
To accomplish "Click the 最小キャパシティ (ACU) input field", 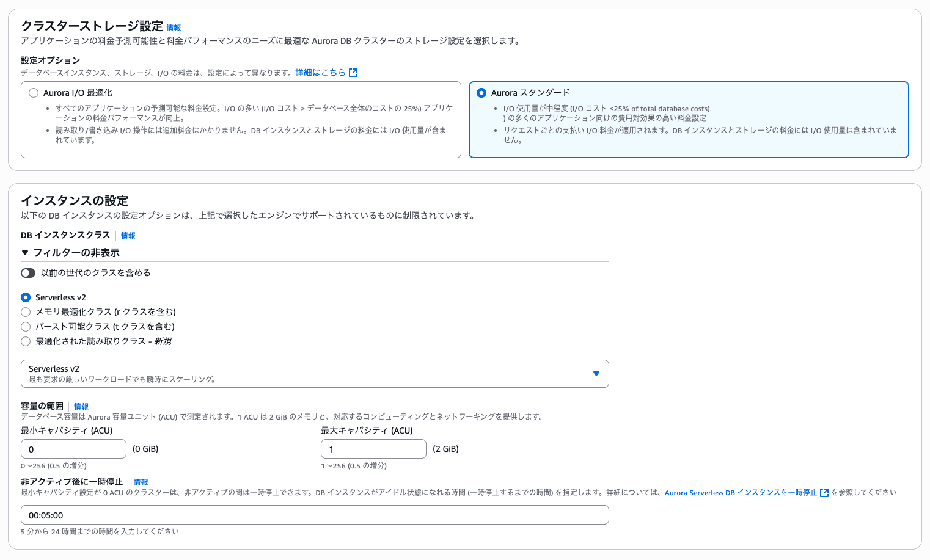I will tap(73, 448).
